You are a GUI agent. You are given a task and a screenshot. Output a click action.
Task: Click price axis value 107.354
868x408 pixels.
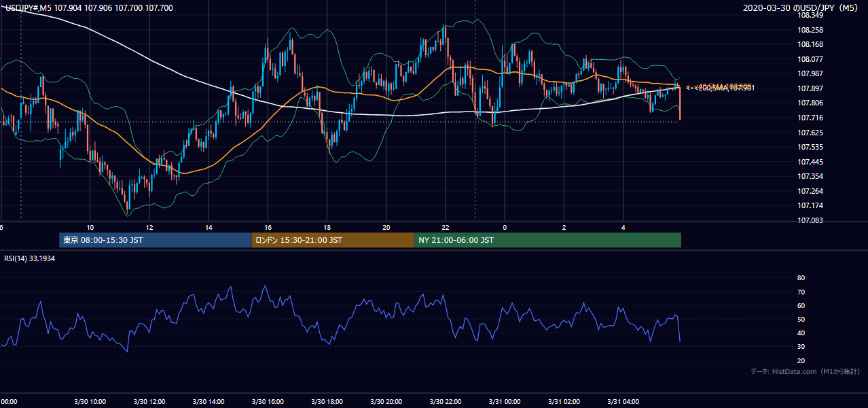point(810,176)
